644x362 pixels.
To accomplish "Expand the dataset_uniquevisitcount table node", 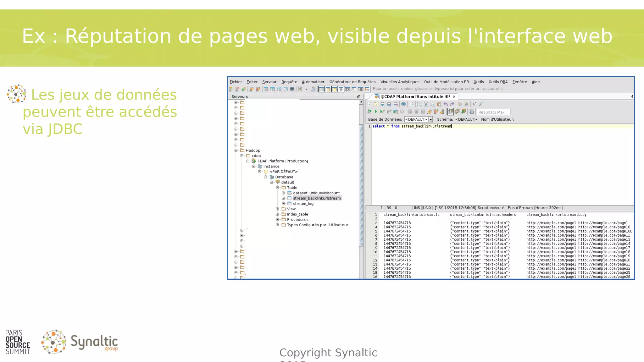I will click(283, 193).
